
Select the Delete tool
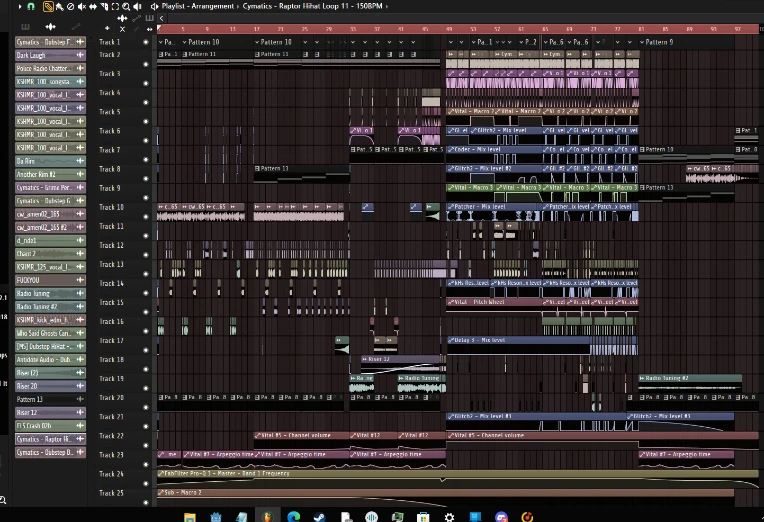(x=71, y=6)
